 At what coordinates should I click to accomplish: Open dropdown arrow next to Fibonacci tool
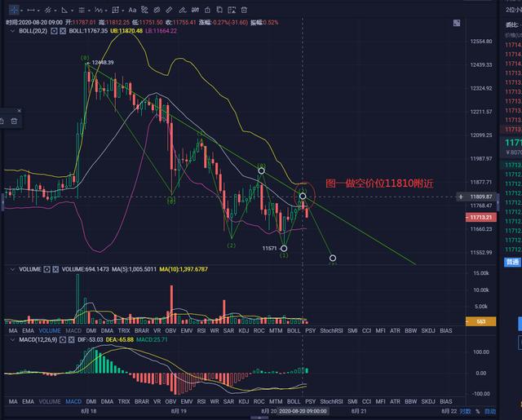89,11
